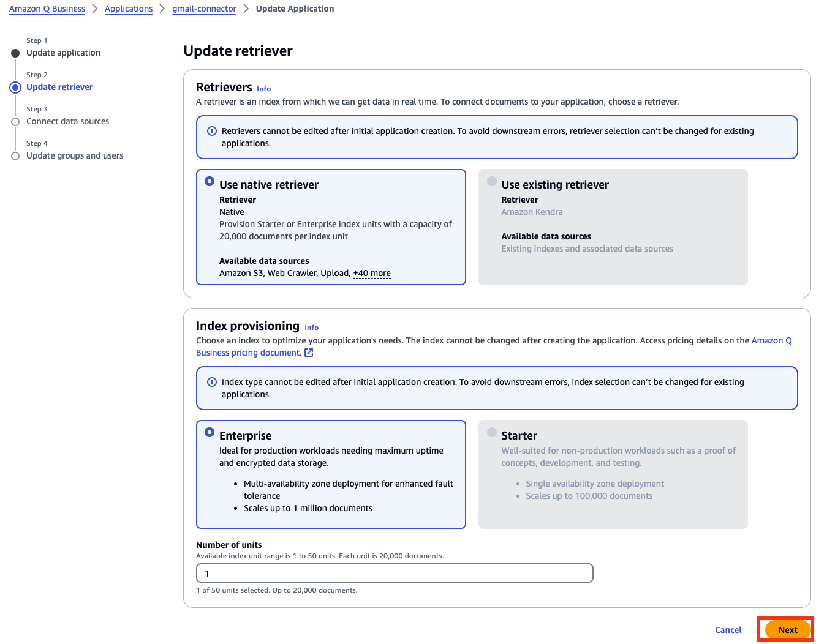Click the Amazon Kendra retriever text

click(x=532, y=212)
